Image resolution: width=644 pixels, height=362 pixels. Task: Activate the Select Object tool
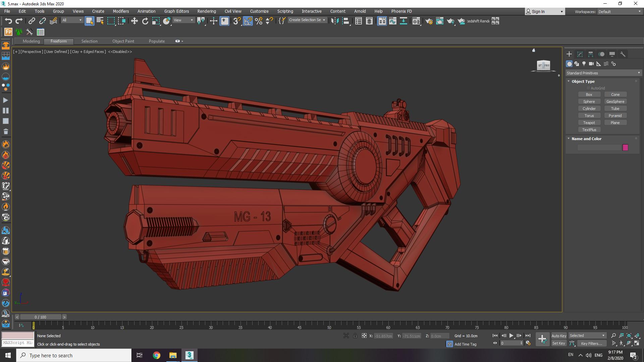click(x=89, y=21)
